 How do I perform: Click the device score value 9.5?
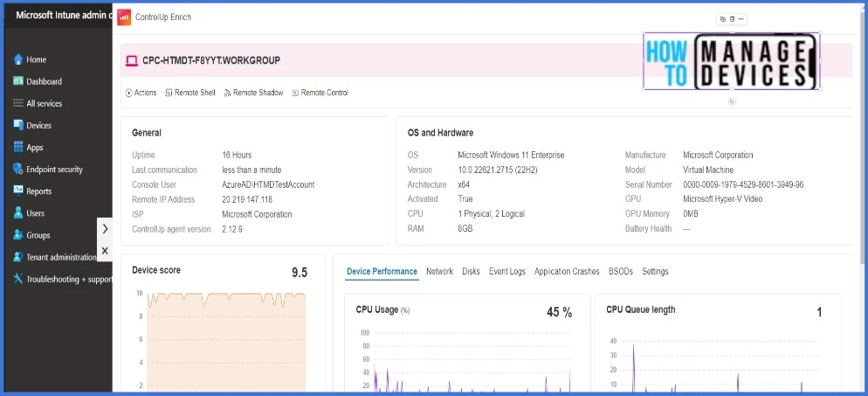(300, 273)
